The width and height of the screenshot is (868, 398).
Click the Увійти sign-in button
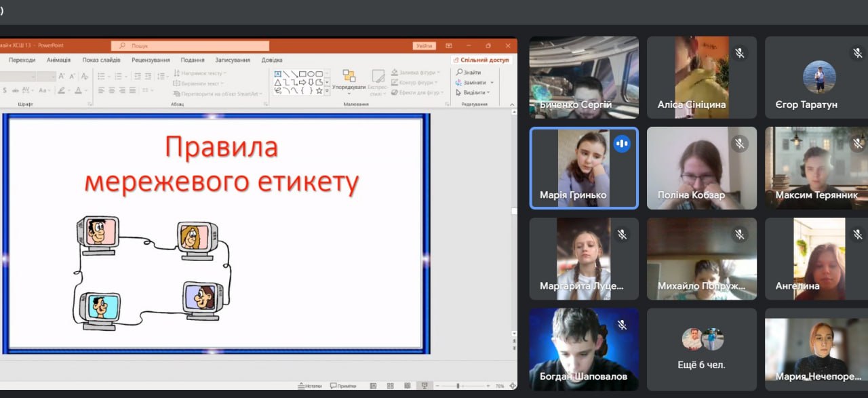click(424, 45)
